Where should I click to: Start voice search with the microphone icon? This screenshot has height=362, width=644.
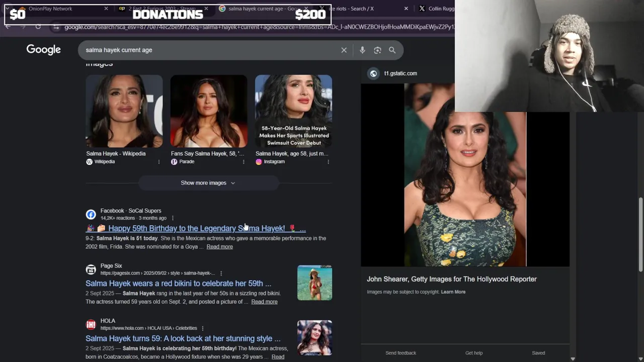click(362, 50)
